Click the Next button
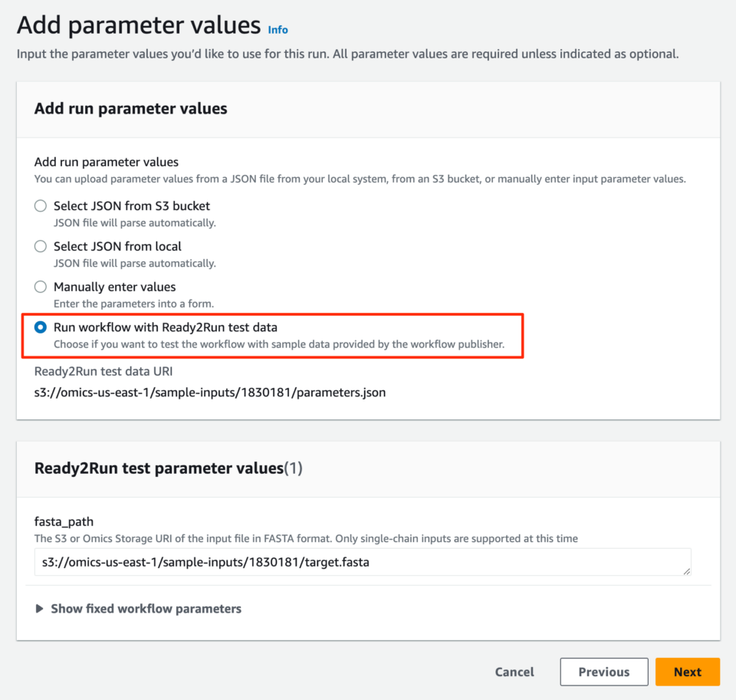Image resolution: width=736 pixels, height=700 pixels. tap(687, 672)
